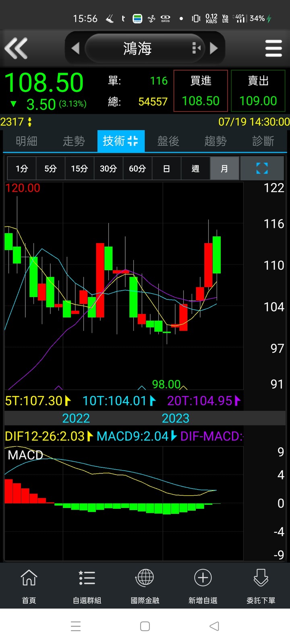The width and height of the screenshot is (290, 644).
Task: Open stock selector on 鴻海 title
Action: click(x=137, y=48)
